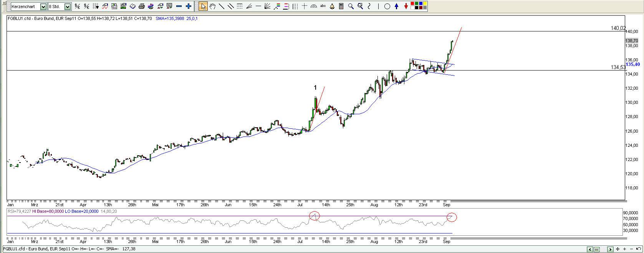The image size is (644, 253).
Task: Select the blue up arrow marker
Action: [396, 6]
